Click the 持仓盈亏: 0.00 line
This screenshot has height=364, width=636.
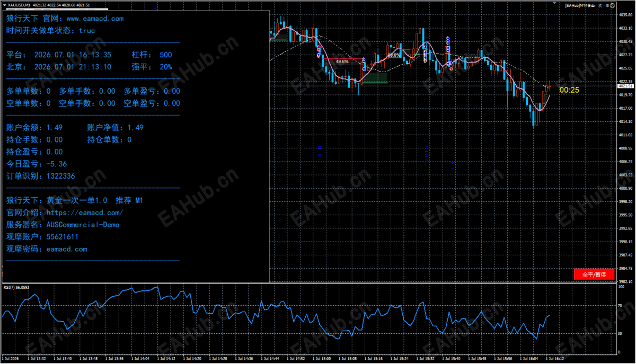[x=34, y=152]
